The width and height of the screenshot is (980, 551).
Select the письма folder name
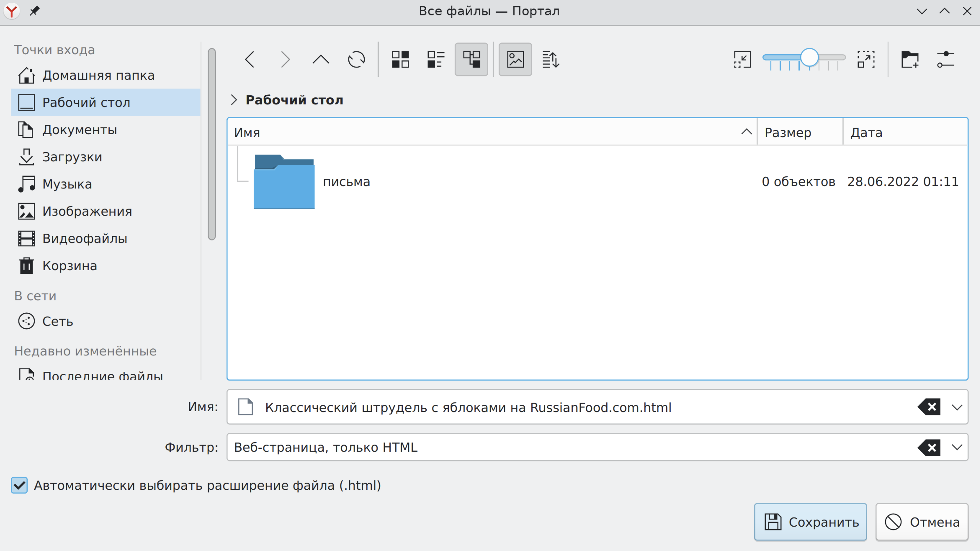pos(346,182)
